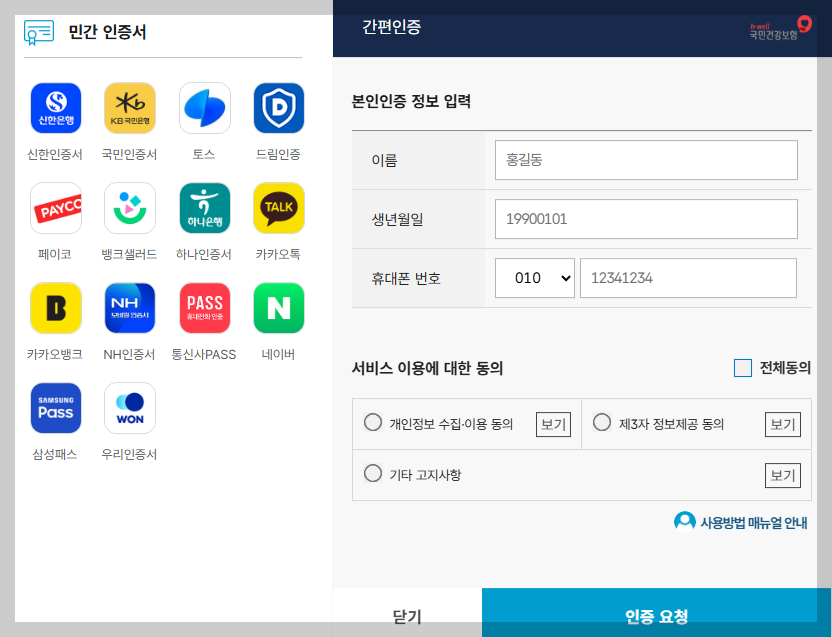Focus the 생년월일 input field
The width and height of the screenshot is (832, 637).
tap(646, 219)
